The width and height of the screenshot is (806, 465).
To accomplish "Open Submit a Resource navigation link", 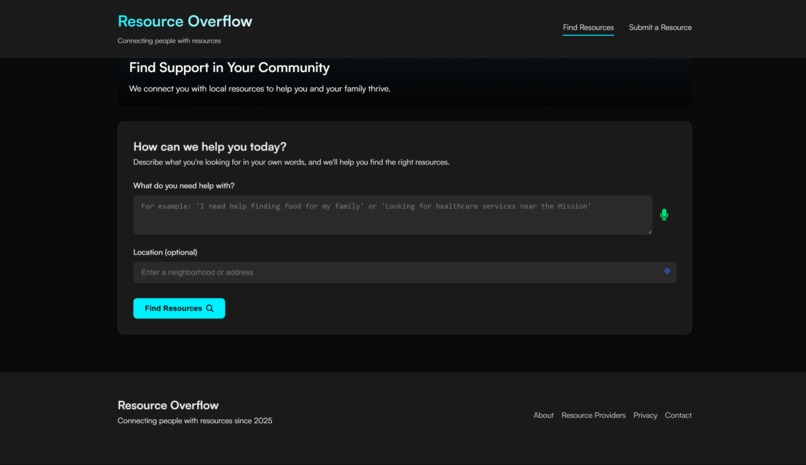I will click(x=660, y=27).
